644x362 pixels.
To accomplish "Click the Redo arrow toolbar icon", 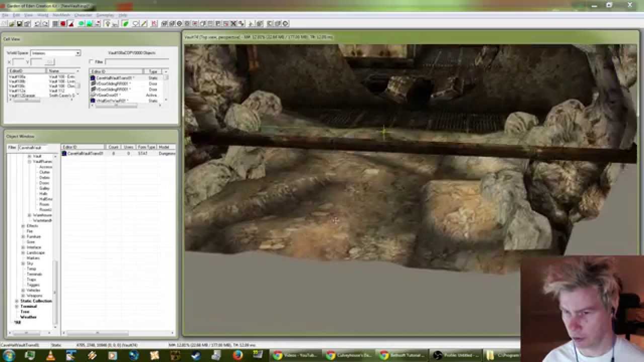I will tap(45, 24).
